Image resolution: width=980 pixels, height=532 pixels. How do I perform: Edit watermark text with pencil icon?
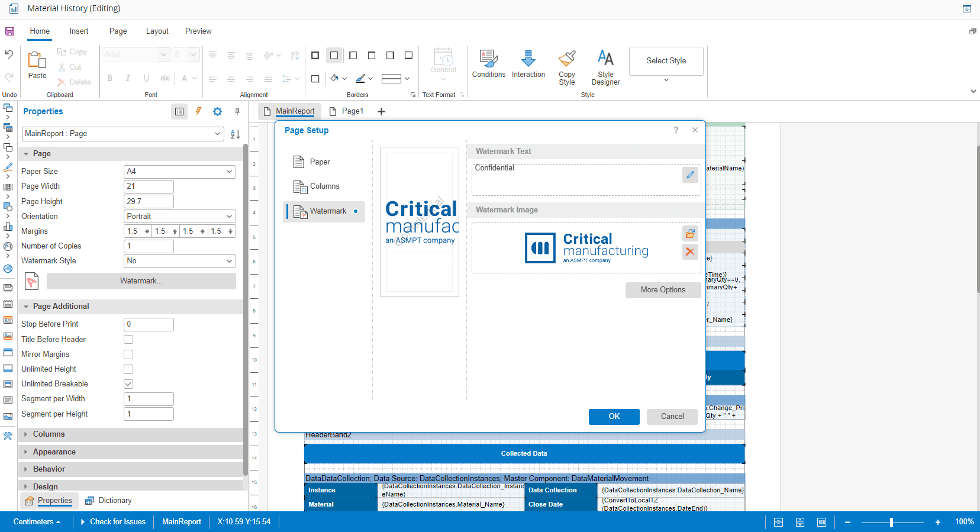(690, 175)
